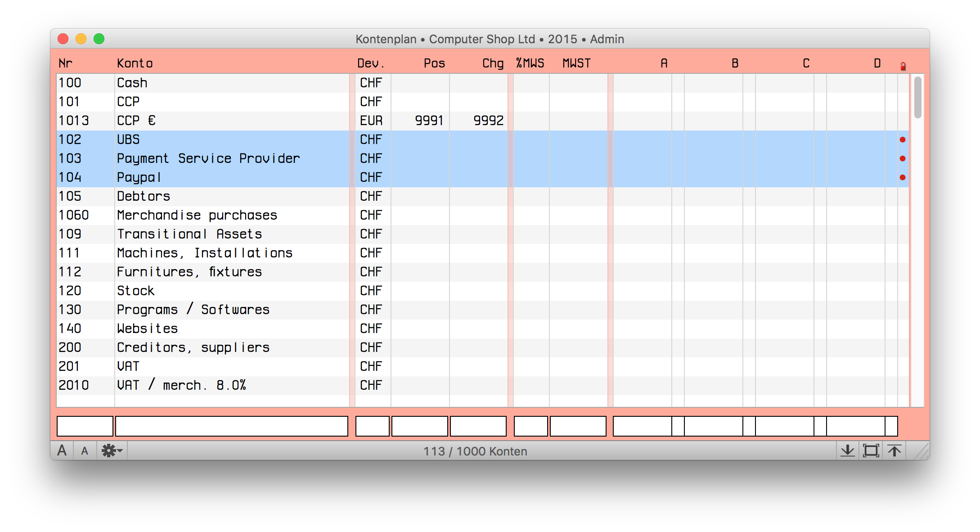The width and height of the screenshot is (980, 532).
Task: Click the account number input field
Action: coord(85,426)
